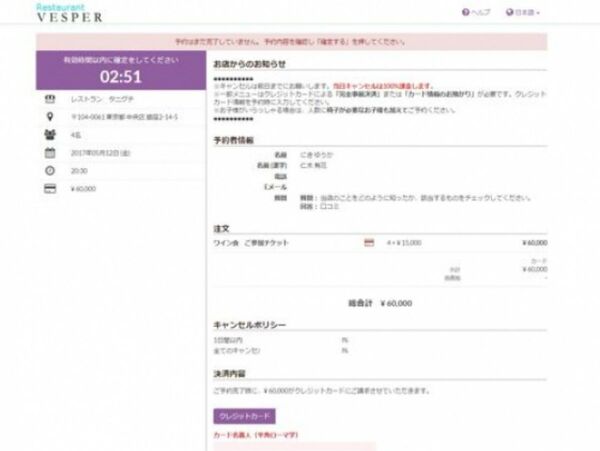The width and height of the screenshot is (600, 451).
Task: Click the card icon in the order row
Action: click(x=369, y=242)
